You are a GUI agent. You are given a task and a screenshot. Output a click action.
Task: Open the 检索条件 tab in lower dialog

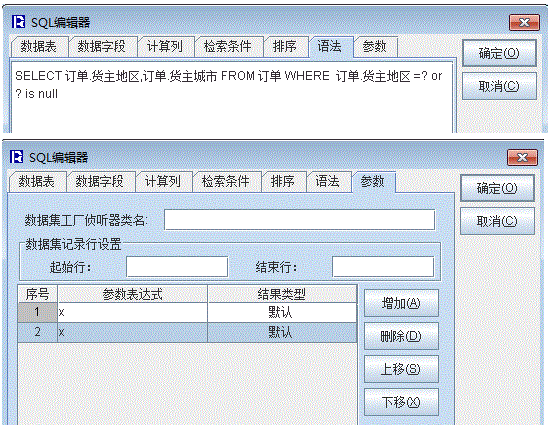(x=225, y=181)
